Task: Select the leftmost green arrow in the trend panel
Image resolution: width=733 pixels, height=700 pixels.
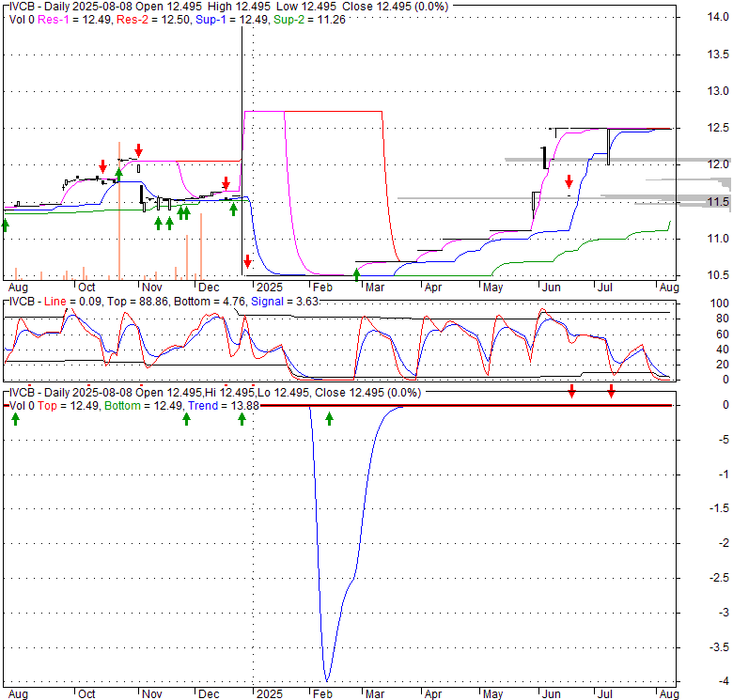Action: 15,418
